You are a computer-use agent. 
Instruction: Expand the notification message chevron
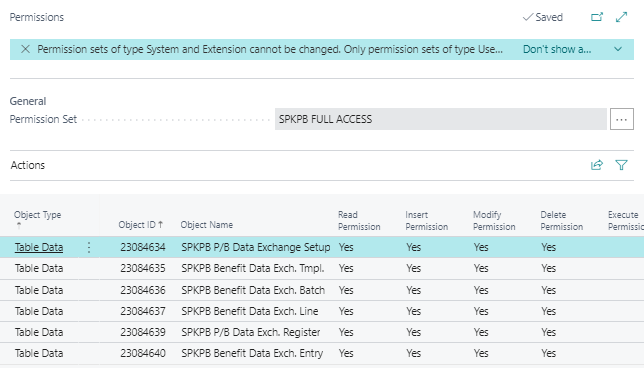point(618,49)
